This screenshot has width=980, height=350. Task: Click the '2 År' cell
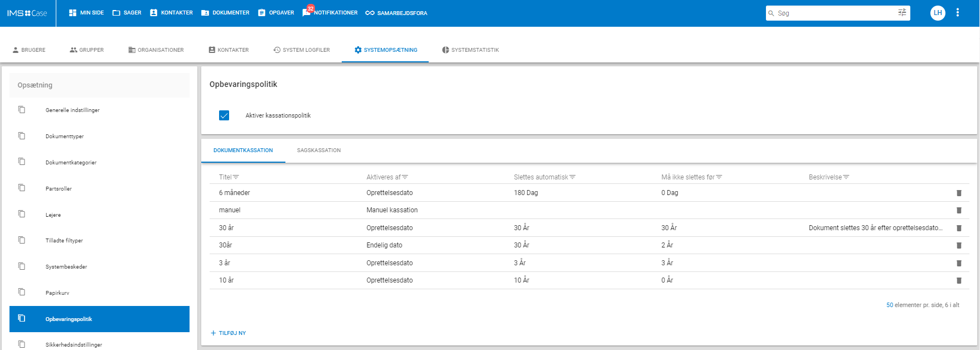[667, 245]
